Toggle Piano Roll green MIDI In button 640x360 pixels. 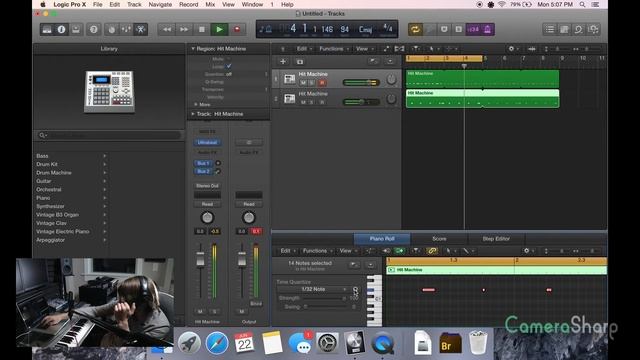(399, 251)
